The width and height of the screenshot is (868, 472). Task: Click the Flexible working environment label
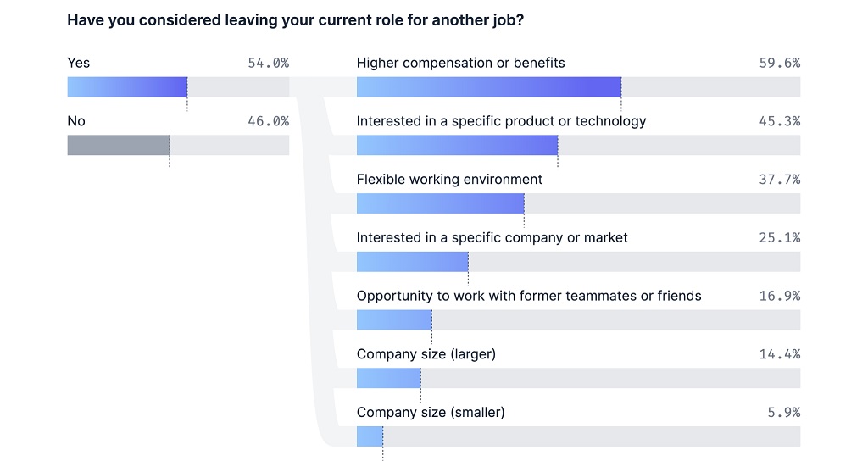(449, 180)
